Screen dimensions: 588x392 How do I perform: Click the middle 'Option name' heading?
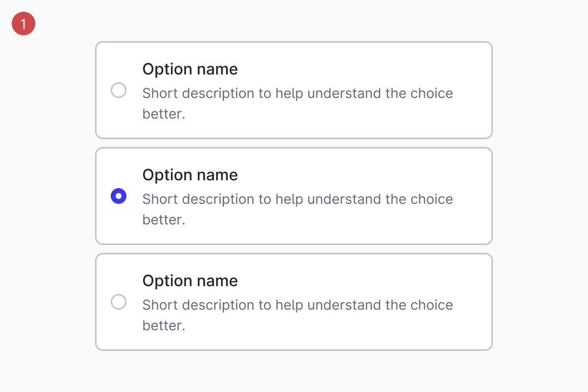[190, 175]
